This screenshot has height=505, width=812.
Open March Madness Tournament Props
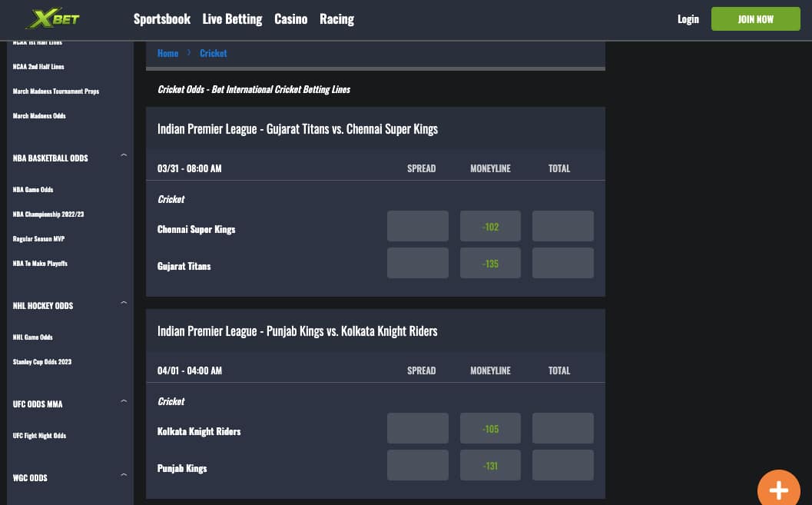click(x=56, y=91)
